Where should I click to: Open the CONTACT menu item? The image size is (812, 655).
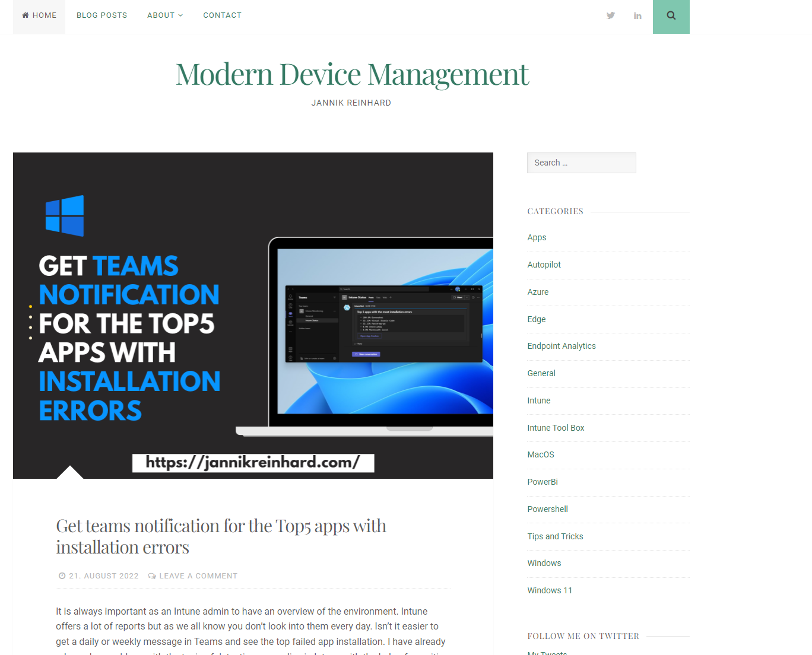pos(222,15)
